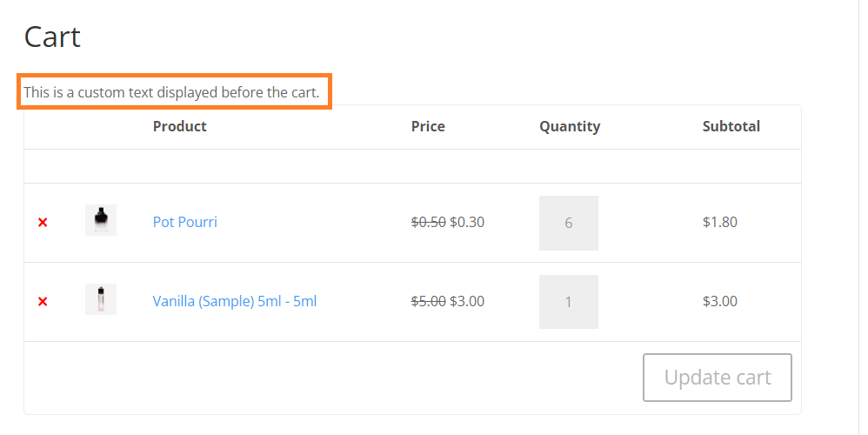Click the $0.30 sale price
The image size is (868, 435).
[x=467, y=222]
